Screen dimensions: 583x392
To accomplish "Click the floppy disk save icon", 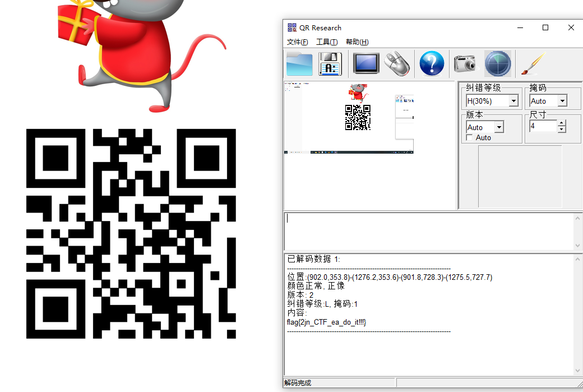I will point(330,63).
